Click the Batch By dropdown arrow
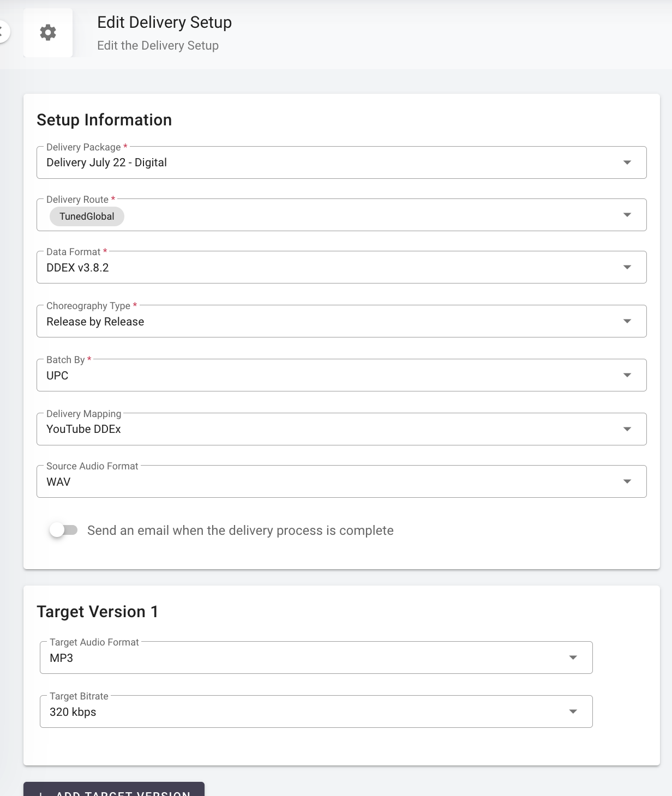The width and height of the screenshot is (672, 796). click(x=627, y=375)
